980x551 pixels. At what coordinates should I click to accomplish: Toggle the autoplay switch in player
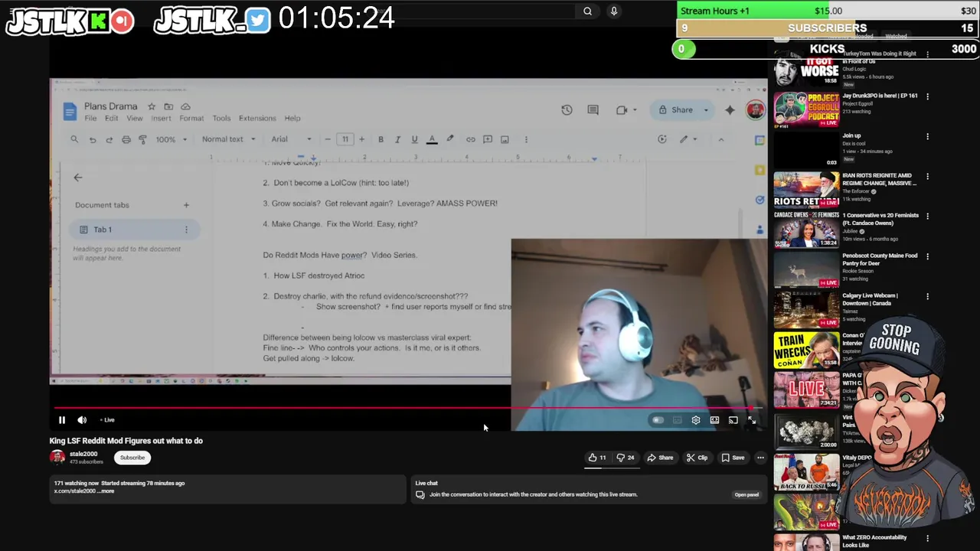[658, 420]
